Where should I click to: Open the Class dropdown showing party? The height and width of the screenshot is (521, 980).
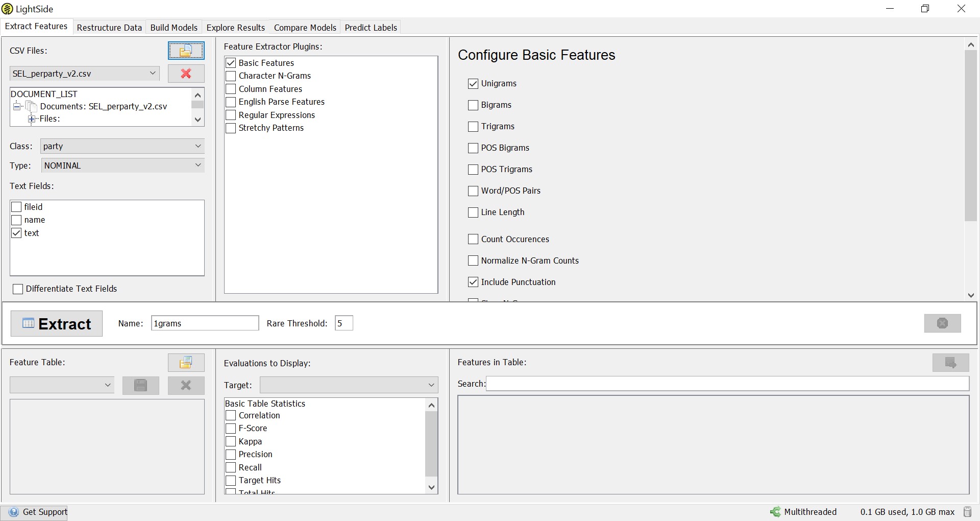coord(122,147)
